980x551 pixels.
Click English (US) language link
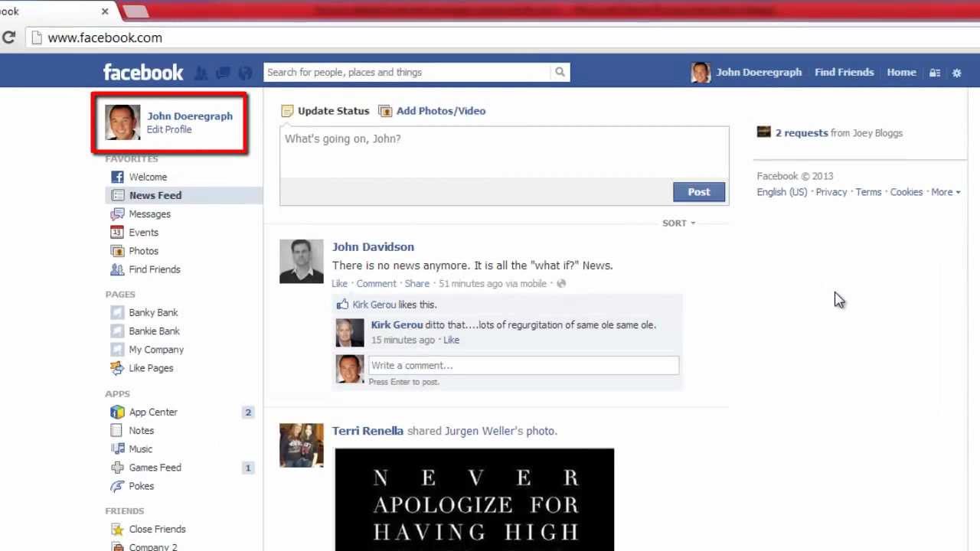(782, 192)
